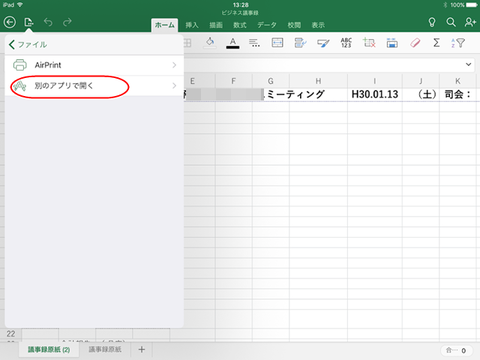Image resolution: width=480 pixels, height=360 pixels.
Task: Tap the conditional formatting icon
Action: coord(300,43)
